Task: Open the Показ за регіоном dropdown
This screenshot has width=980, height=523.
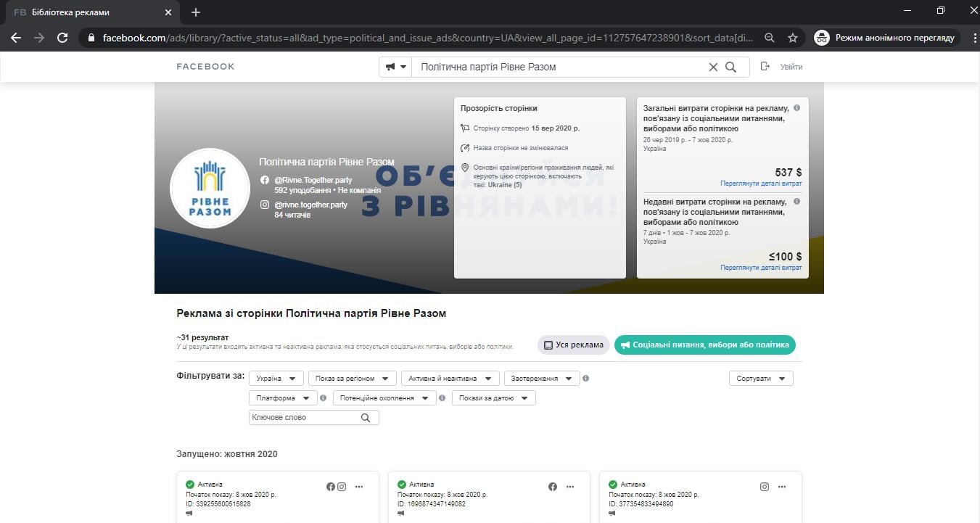Action: click(x=353, y=379)
